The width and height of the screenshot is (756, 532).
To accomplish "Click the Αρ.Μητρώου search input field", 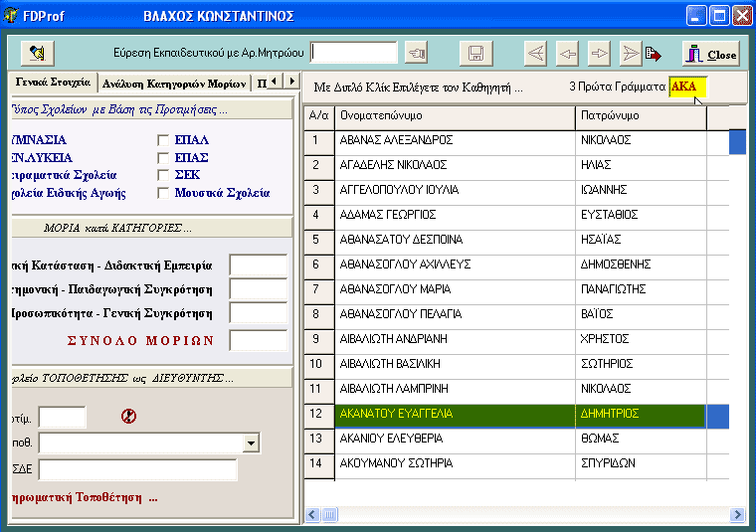I will (x=354, y=52).
